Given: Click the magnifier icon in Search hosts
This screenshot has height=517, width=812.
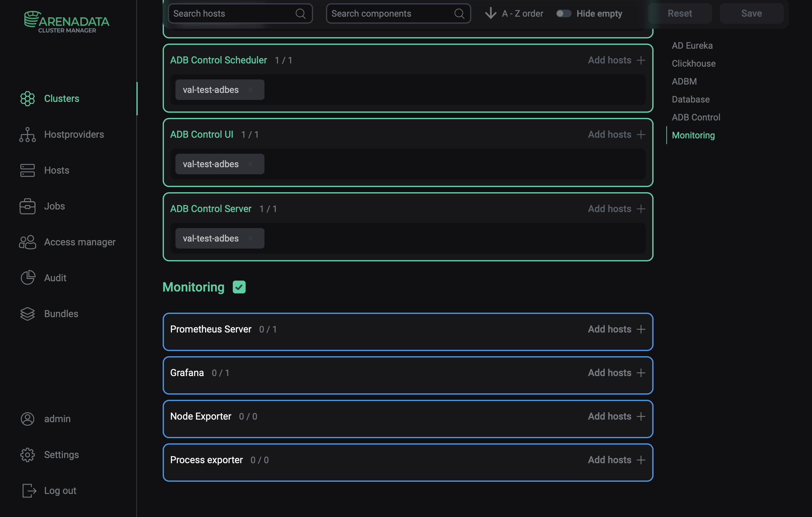Looking at the screenshot, I should [300, 13].
